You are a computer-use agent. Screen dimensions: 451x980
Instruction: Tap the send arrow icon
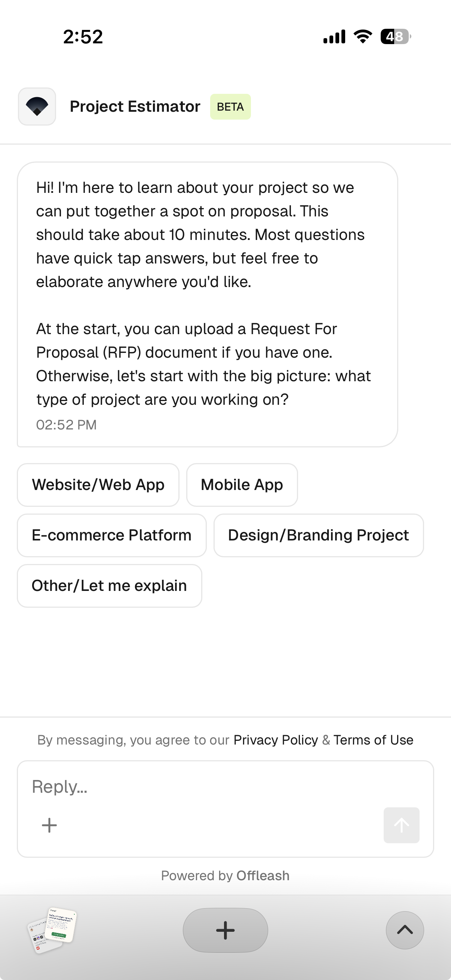pos(402,825)
